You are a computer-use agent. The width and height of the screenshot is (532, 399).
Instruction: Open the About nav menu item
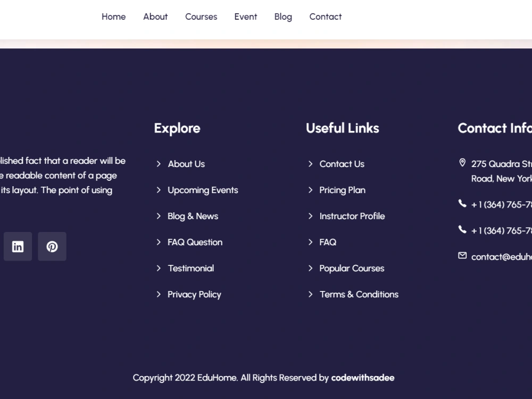click(155, 16)
